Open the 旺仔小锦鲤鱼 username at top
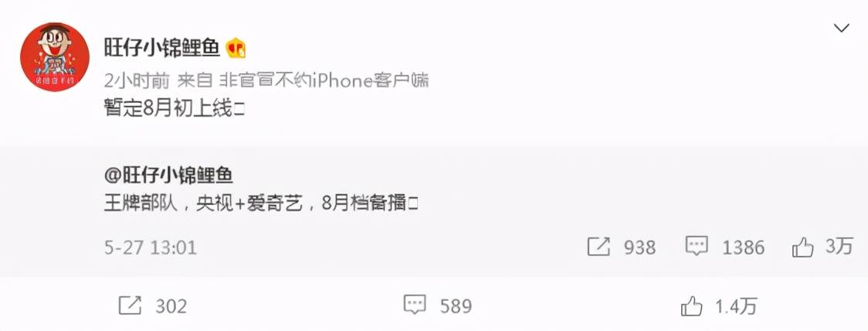The image size is (868, 331). (162, 49)
